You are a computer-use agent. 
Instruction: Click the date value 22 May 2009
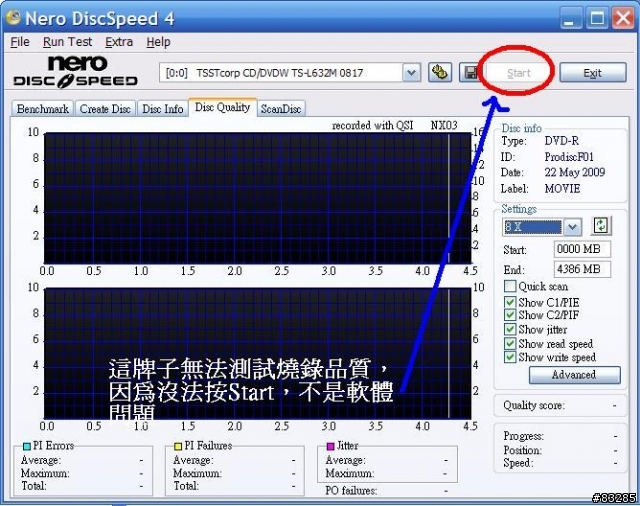(x=574, y=172)
